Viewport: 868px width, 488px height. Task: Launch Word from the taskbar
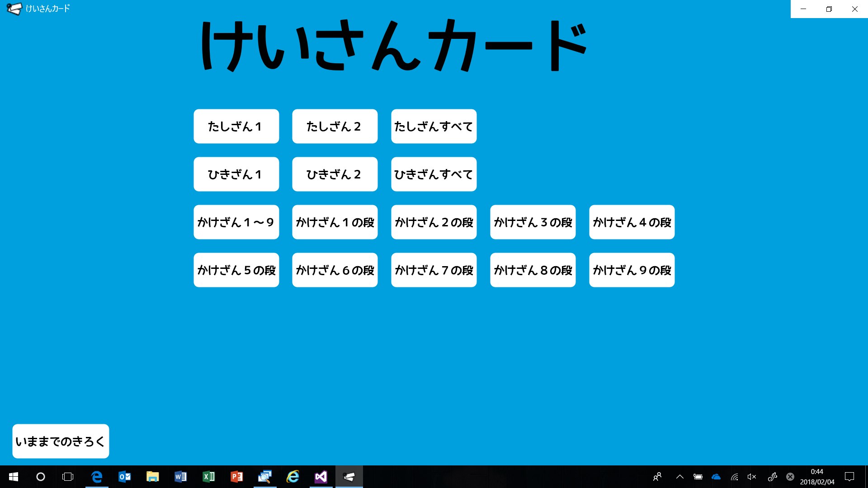coord(180,477)
